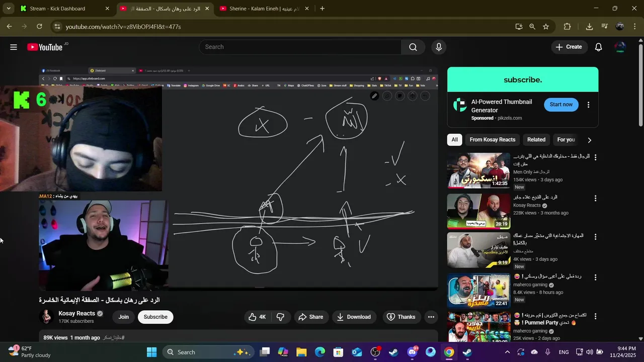Open options for the 9:19 video
This screenshot has width=644, height=362.
point(595,236)
